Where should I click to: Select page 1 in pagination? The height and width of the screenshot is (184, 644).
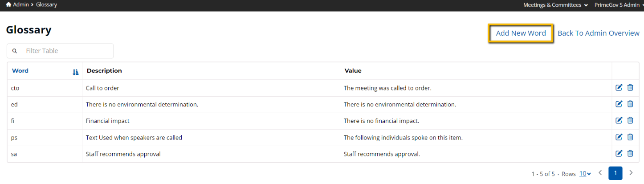[615, 173]
